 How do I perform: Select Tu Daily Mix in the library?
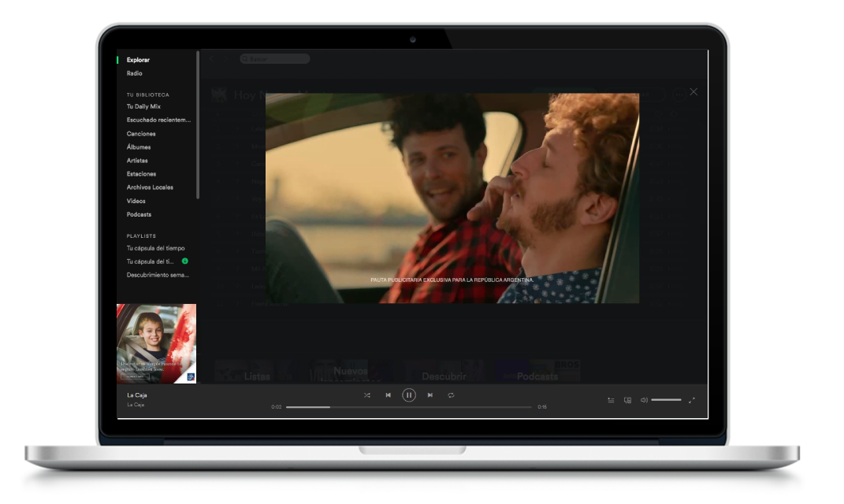pos(143,106)
